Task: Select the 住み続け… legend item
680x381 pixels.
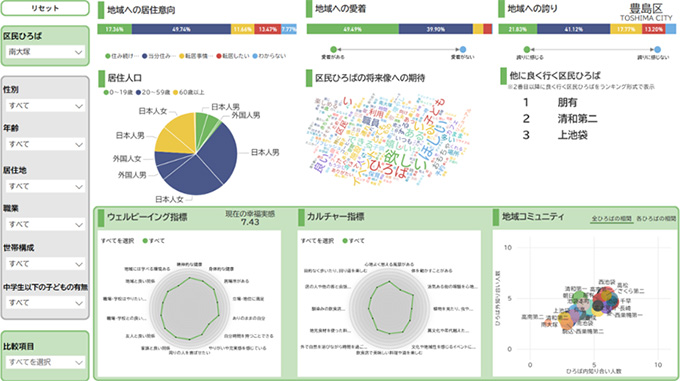Action: tap(122, 56)
